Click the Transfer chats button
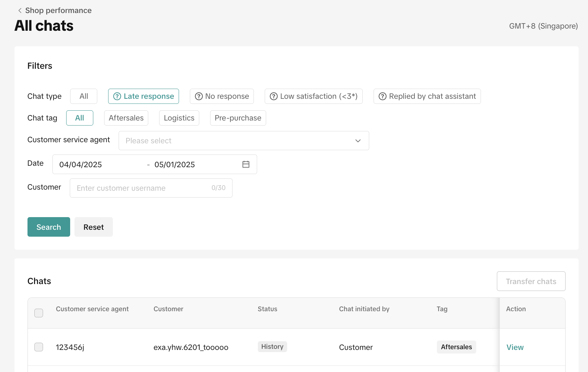 [x=531, y=281]
